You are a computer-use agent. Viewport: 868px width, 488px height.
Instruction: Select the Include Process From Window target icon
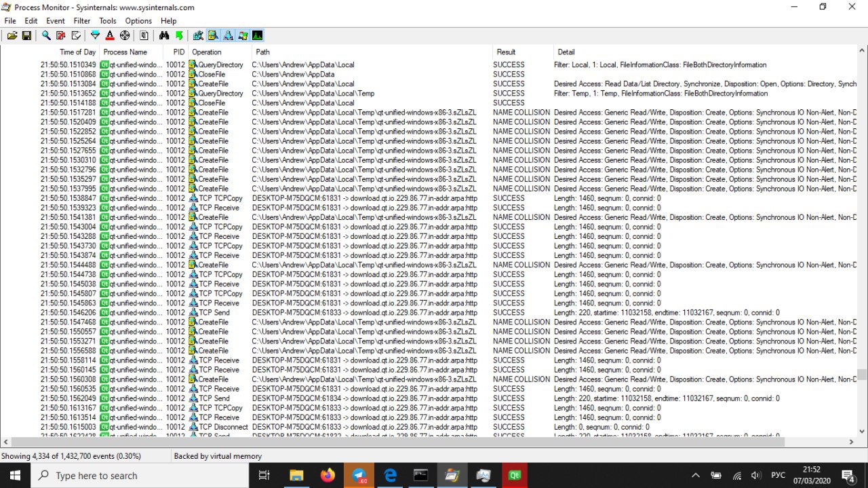tap(125, 35)
